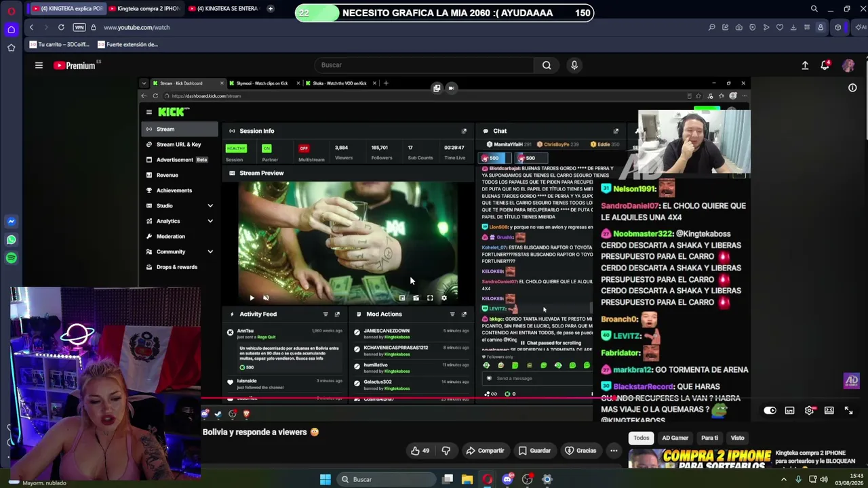Open the COMPRA 2 IPHONE video thumbnail
The height and width of the screenshot is (488, 868).
point(700,459)
